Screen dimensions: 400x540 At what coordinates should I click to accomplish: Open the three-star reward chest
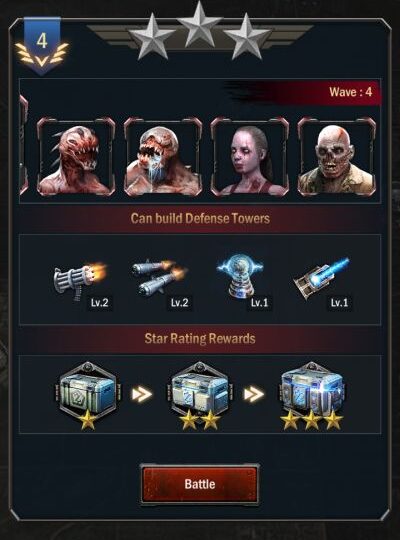312,395
